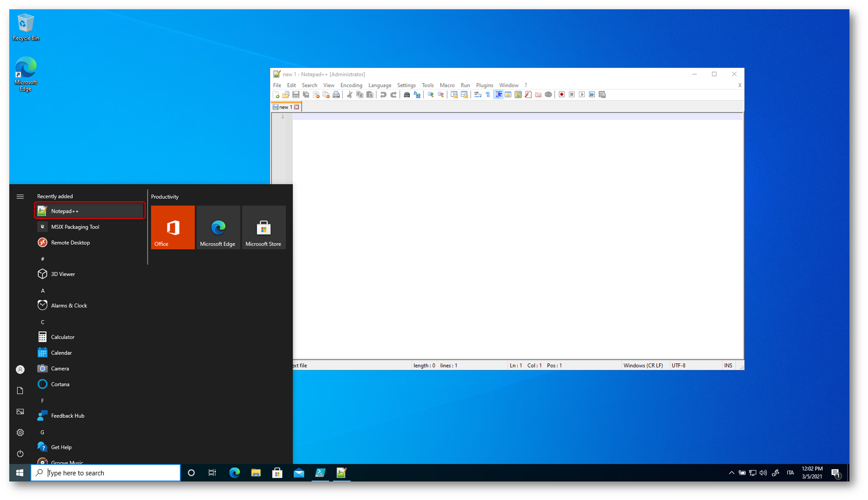
Task: Open the Language menu
Action: coord(380,85)
